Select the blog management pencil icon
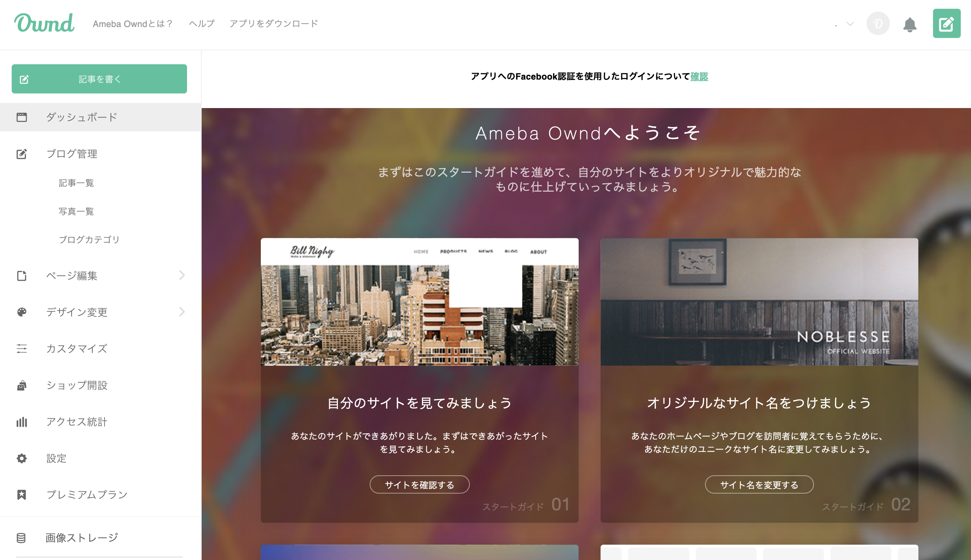Image resolution: width=971 pixels, height=560 pixels. click(x=22, y=153)
